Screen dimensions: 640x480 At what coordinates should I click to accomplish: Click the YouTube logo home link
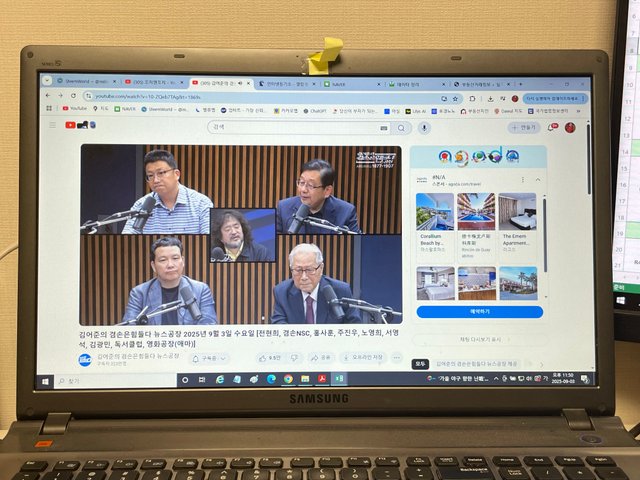coord(80,125)
